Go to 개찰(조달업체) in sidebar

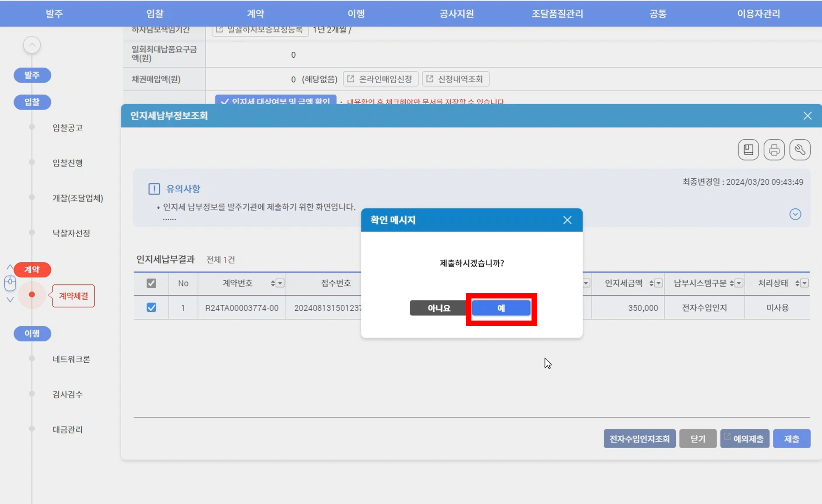(x=78, y=198)
